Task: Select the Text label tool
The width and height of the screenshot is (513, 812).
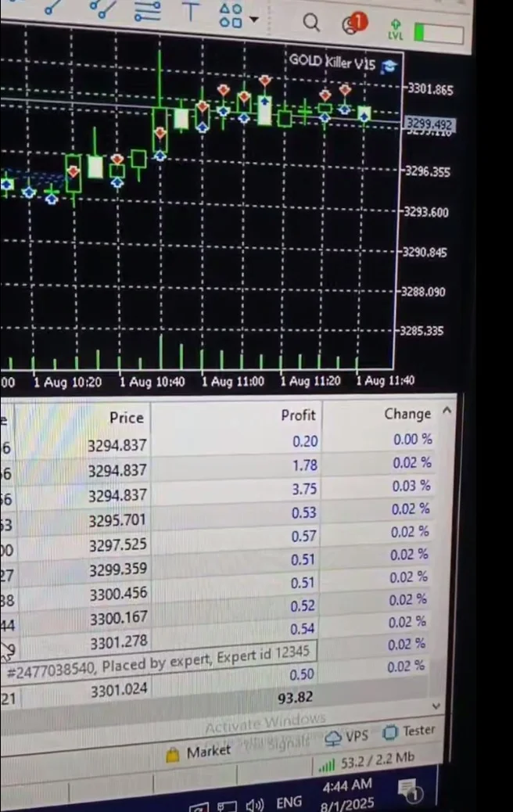Action: (190, 12)
